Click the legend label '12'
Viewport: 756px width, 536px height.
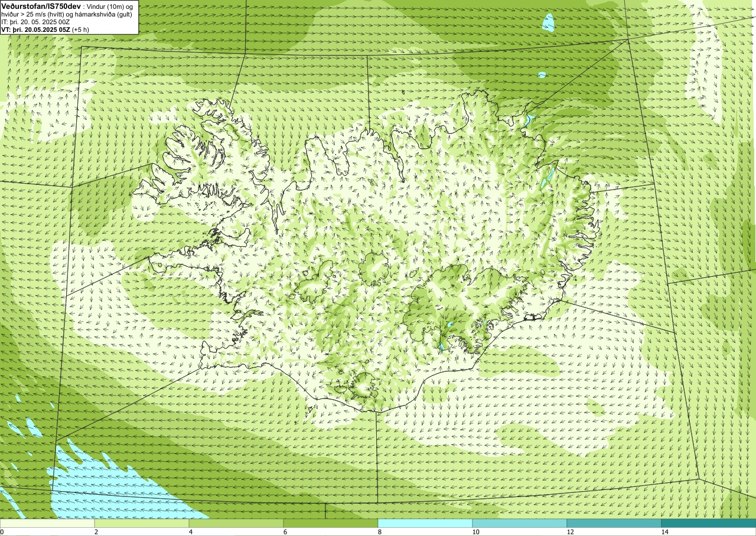[x=570, y=532]
